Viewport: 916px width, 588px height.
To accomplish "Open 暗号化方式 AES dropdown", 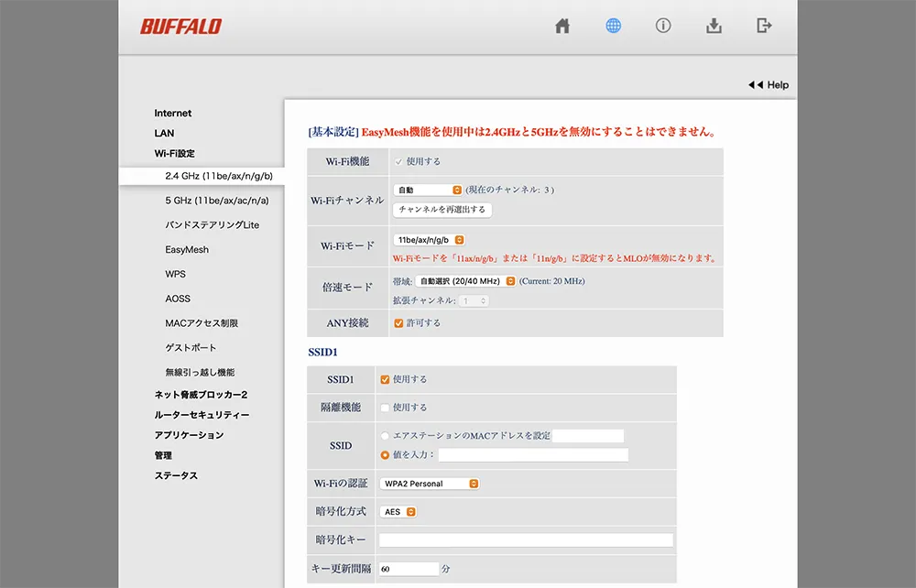I will point(398,511).
